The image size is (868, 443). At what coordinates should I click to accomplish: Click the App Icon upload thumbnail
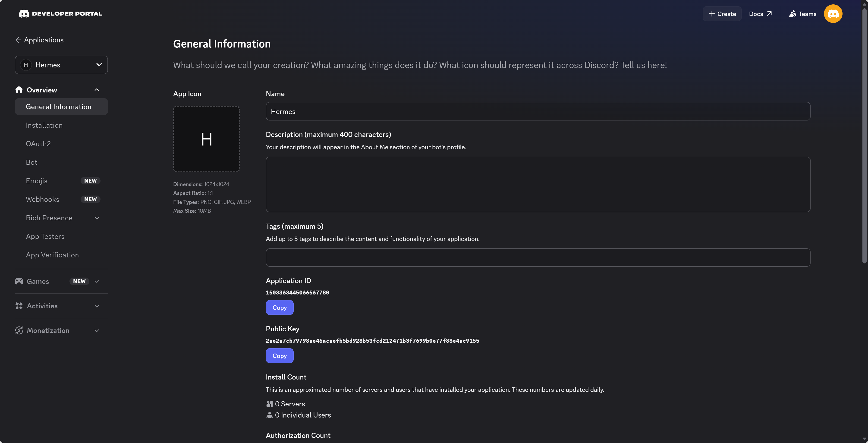click(x=207, y=139)
